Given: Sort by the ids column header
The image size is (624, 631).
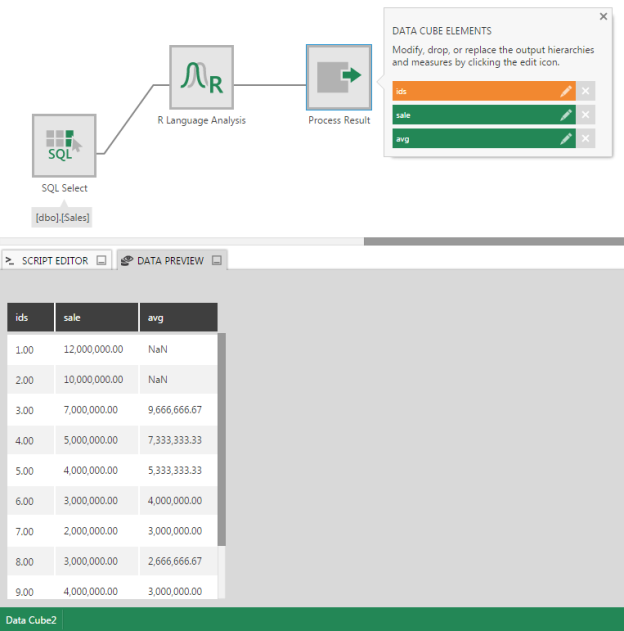Looking at the screenshot, I should pos(30,318).
